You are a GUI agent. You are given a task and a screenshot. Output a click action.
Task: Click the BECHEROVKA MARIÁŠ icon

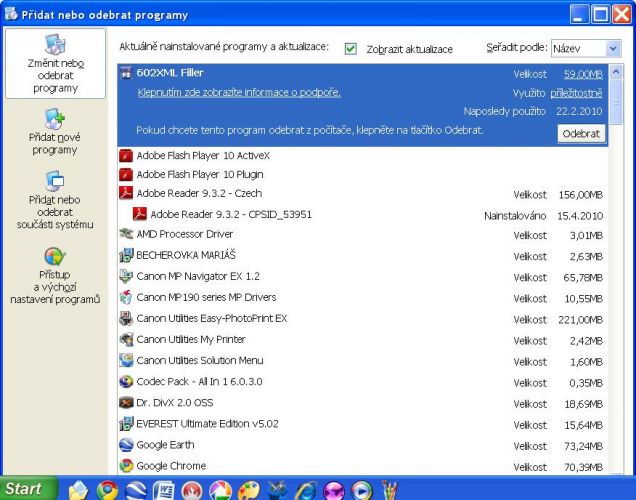coord(126,255)
